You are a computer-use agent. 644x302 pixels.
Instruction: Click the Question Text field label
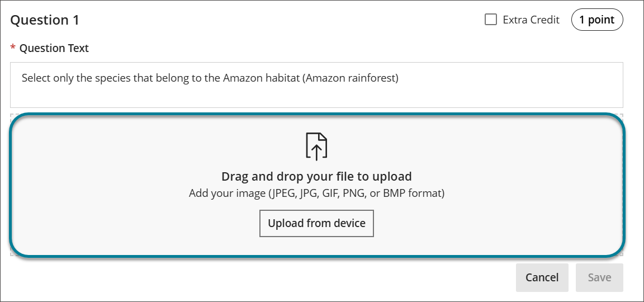pyautogui.click(x=54, y=49)
